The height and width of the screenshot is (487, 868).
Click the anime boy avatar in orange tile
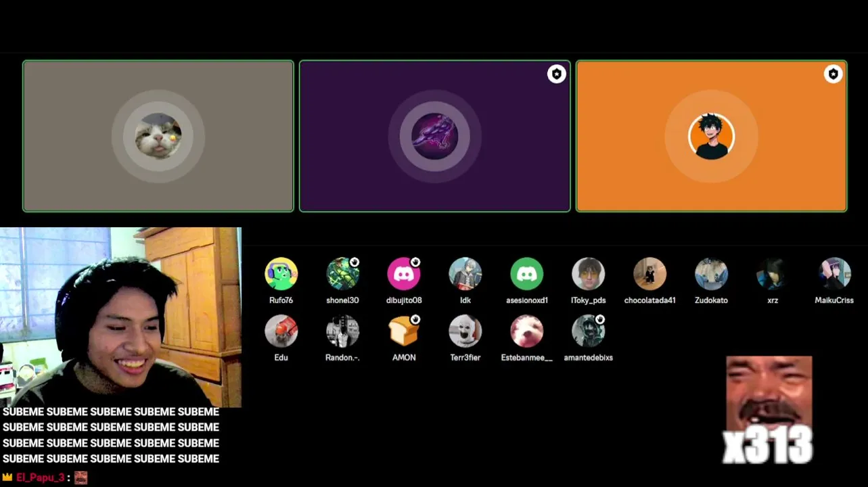click(x=711, y=136)
